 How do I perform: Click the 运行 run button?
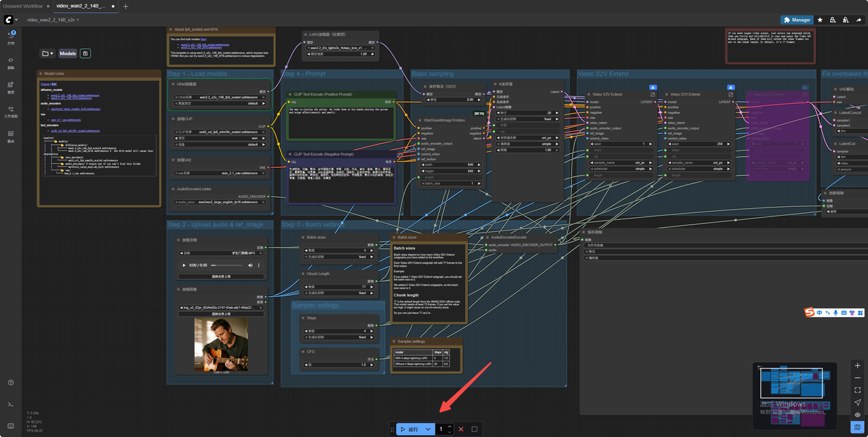[x=409, y=429]
